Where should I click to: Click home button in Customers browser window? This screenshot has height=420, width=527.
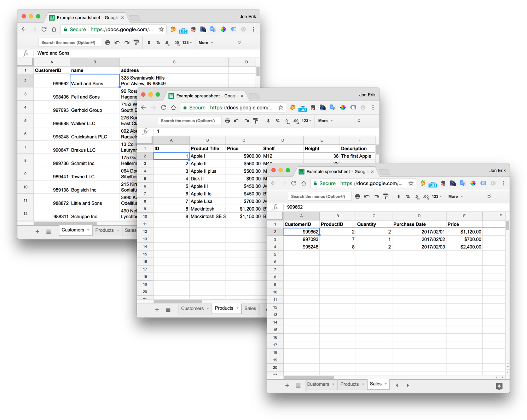(54, 29)
